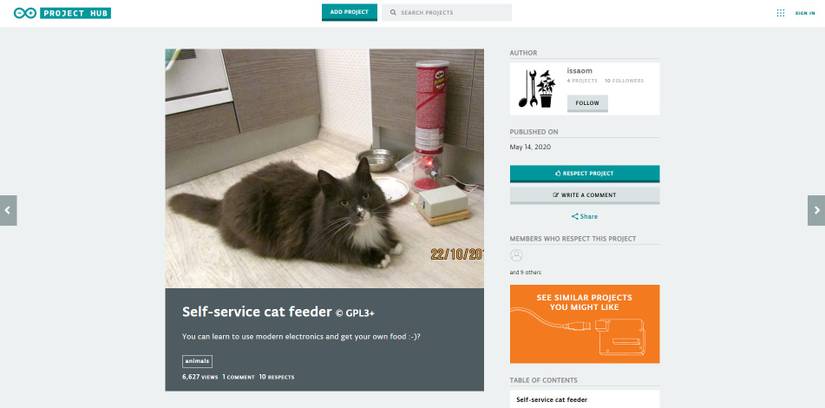Jump to Self-service cat feeder in contents
The image size is (825, 408).
point(551,400)
